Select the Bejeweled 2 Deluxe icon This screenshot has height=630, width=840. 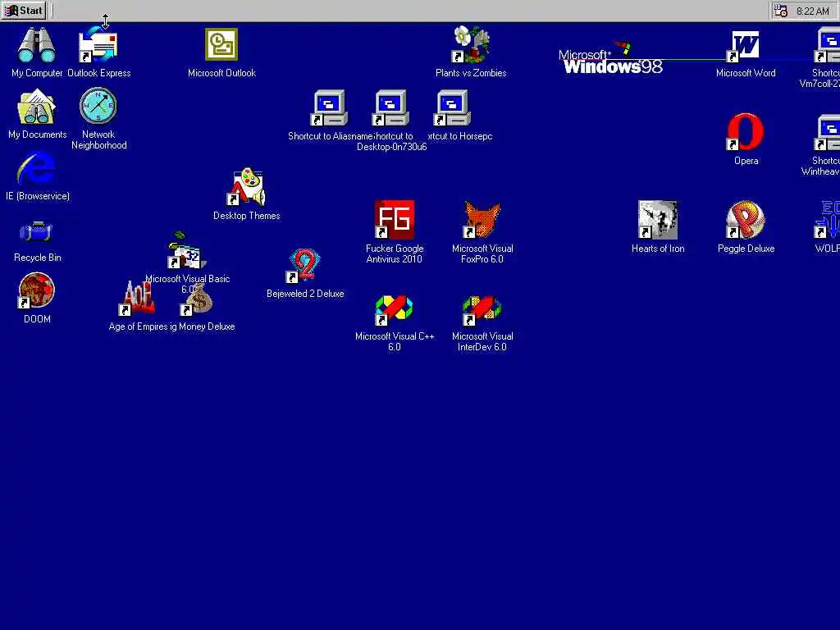[304, 265]
